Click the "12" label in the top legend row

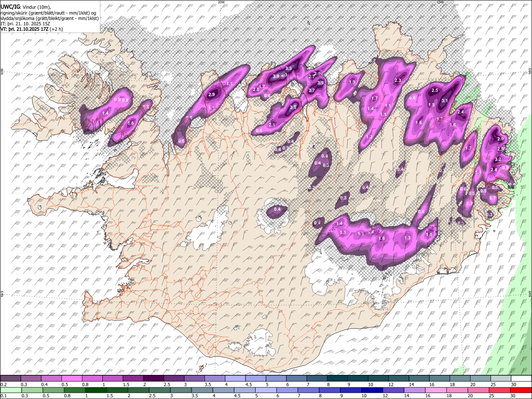[x=391, y=384]
